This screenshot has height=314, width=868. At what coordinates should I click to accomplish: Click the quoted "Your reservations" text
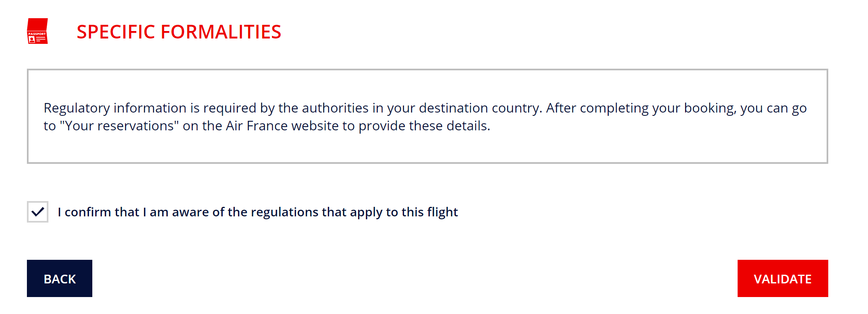click(x=119, y=126)
